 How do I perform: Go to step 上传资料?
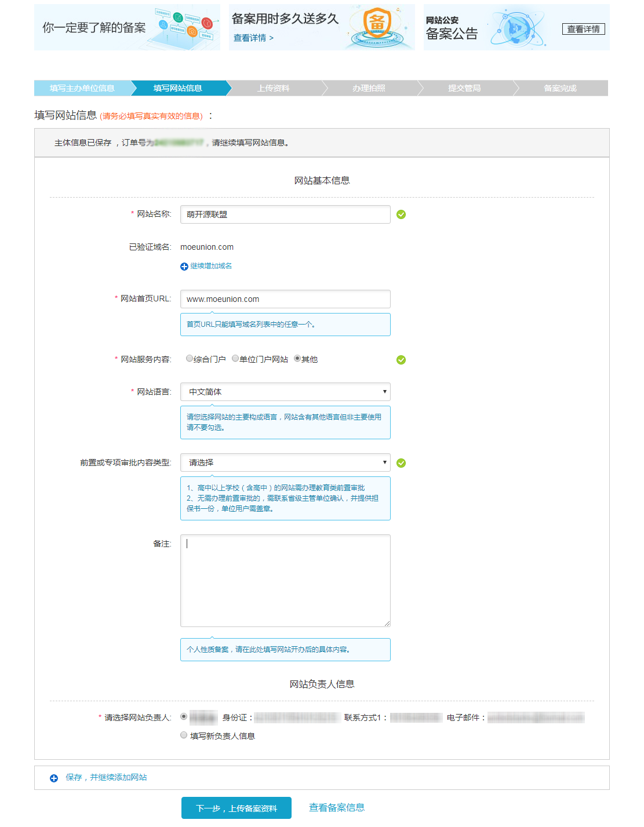(x=274, y=88)
